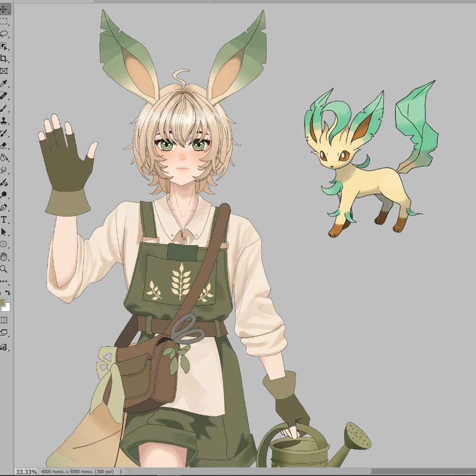
Task: Expand the status bar info arrow
Action: click(x=121, y=471)
